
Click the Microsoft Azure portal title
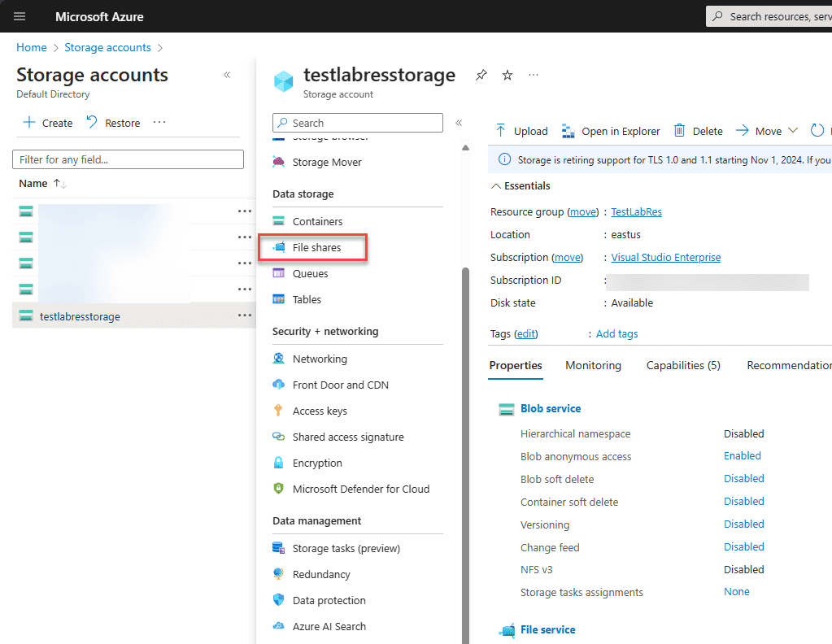(x=99, y=16)
